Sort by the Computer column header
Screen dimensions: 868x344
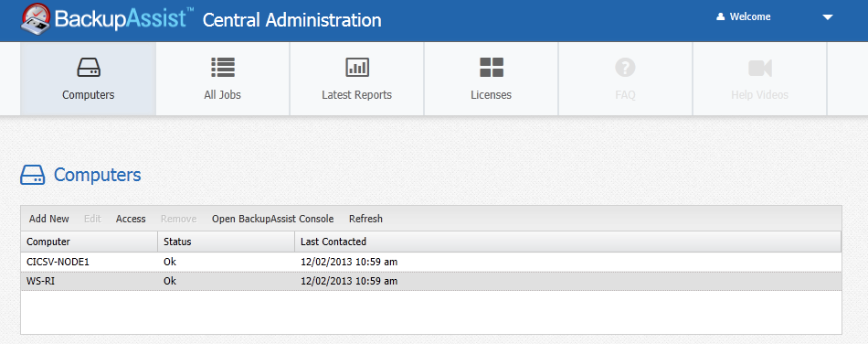tap(90, 242)
